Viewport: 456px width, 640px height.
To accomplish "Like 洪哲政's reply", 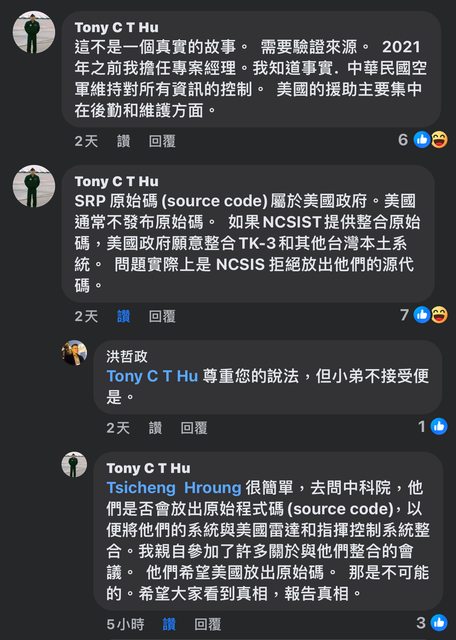I will tap(155, 428).
